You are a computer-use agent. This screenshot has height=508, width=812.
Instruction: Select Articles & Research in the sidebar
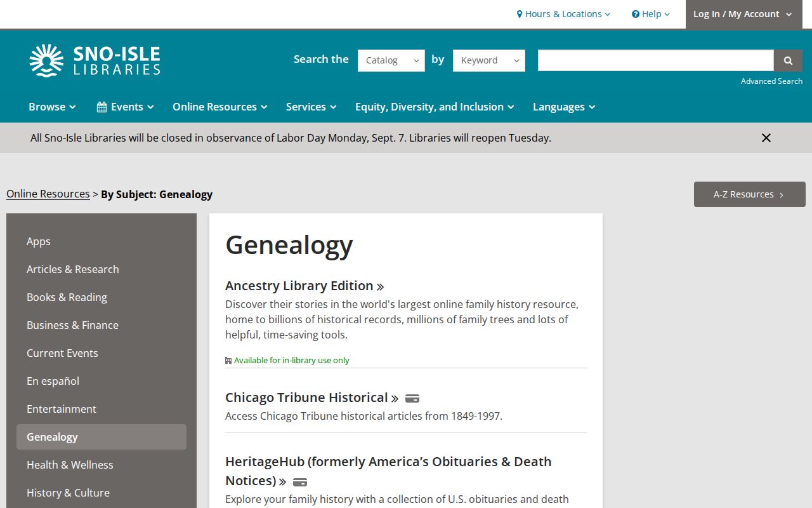[101, 269]
